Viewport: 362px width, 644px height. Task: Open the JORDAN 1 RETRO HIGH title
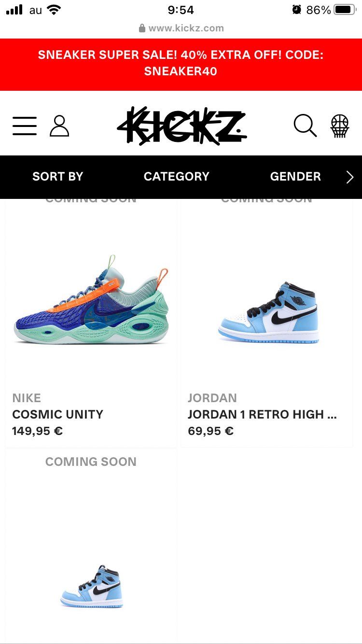pyautogui.click(x=263, y=414)
